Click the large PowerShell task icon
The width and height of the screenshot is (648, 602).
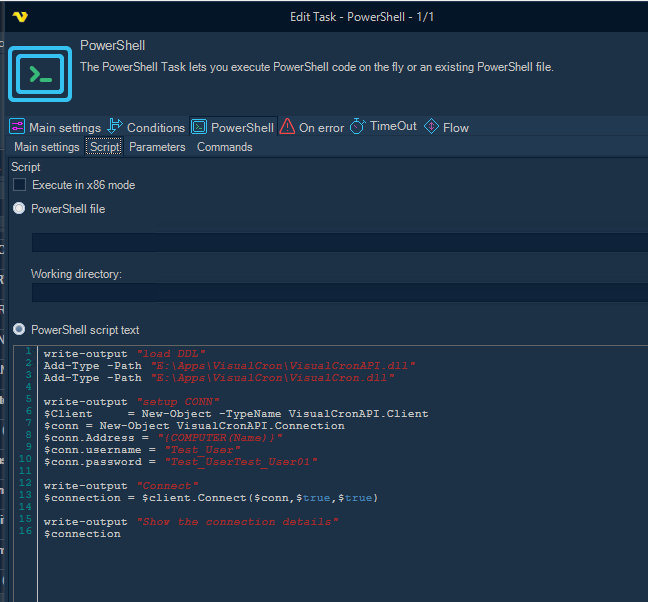point(40,73)
